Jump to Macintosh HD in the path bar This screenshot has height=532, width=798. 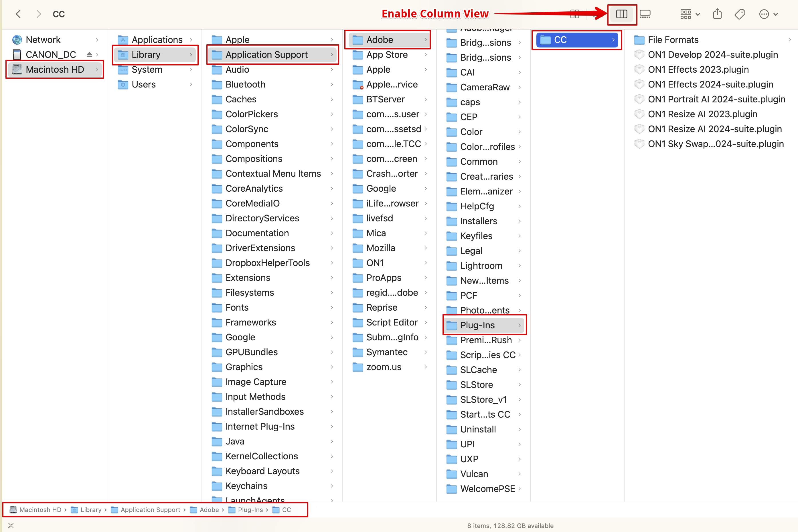point(35,510)
